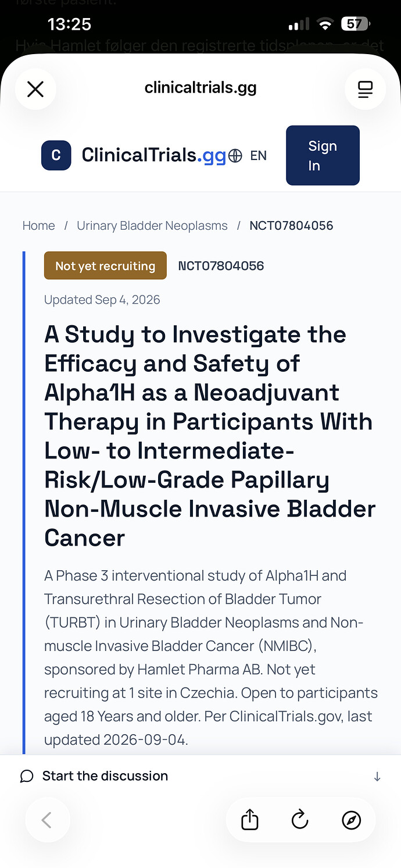Tap the study title heading
Image resolution: width=401 pixels, height=868 pixels.
[x=210, y=436]
